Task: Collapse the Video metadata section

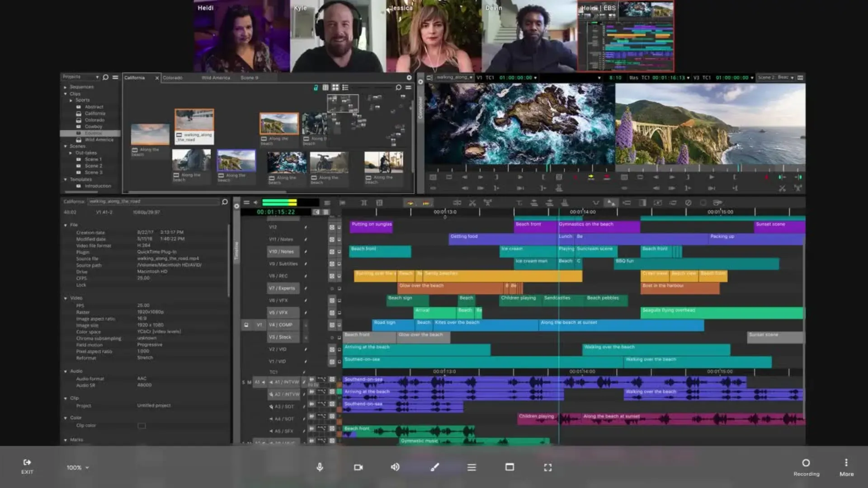Action: click(x=66, y=298)
